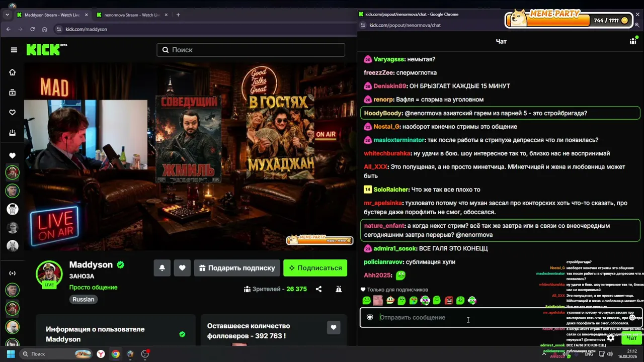Click the Meme-Party progress bar on the stream
The image size is (644, 362).
319,240
